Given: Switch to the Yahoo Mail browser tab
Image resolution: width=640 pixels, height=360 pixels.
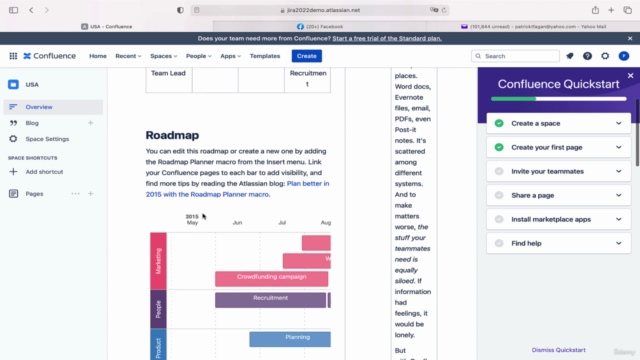Looking at the screenshot, I should pos(533,27).
